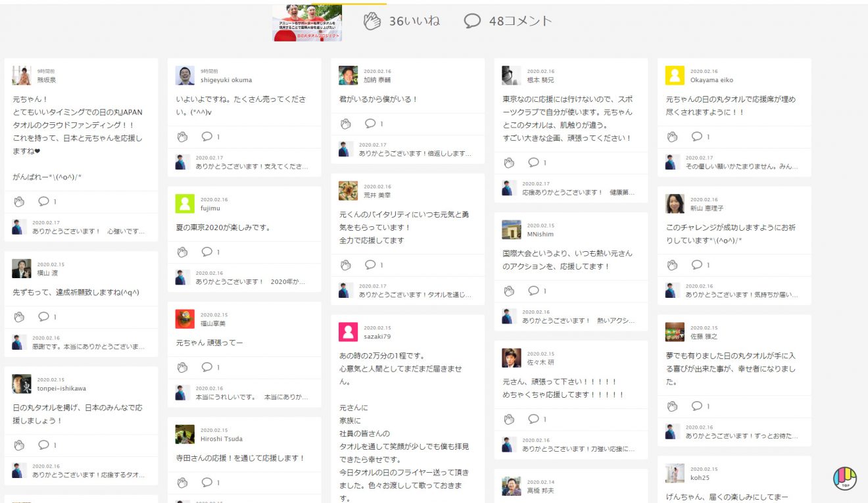Click the TOP scroll-to-top round button

[844, 478]
